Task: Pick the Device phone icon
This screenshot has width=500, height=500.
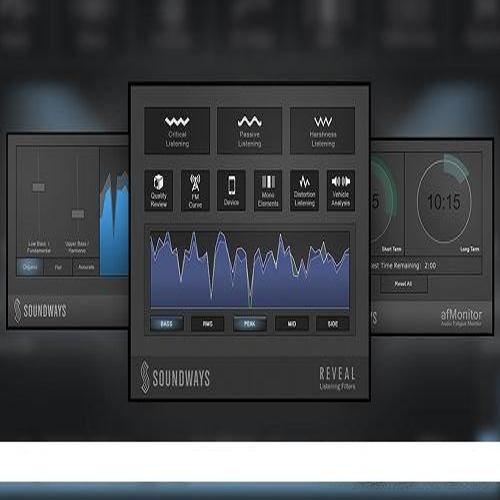Action: click(x=231, y=191)
